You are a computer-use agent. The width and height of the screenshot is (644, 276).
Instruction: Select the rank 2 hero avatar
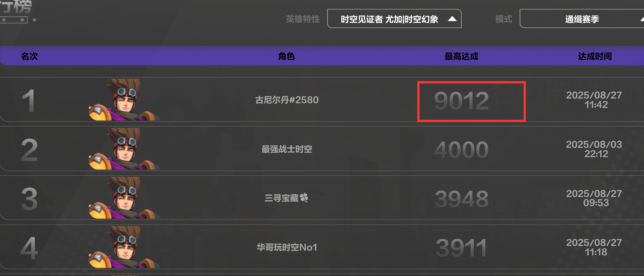(124, 149)
